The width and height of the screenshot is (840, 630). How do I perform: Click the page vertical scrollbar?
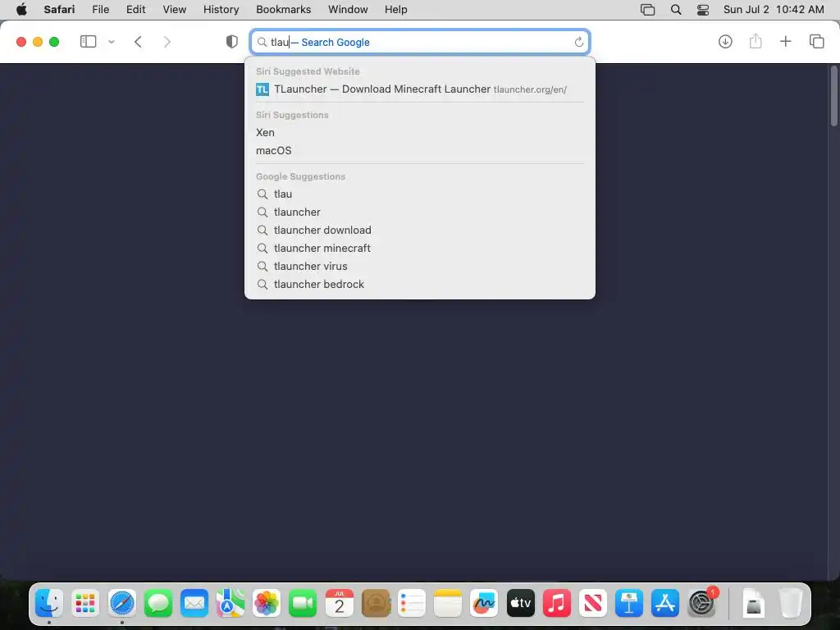[x=834, y=97]
